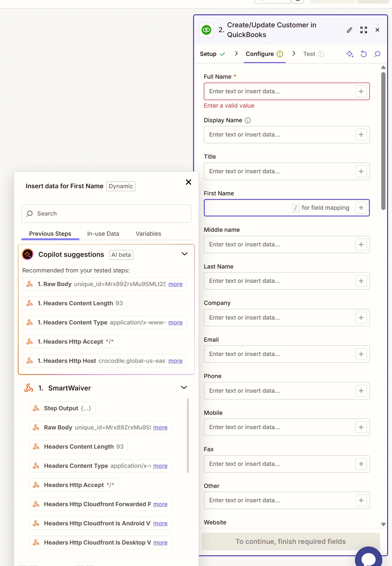Image resolution: width=392 pixels, height=566 pixels.
Task: Click the Dynamic badge
Action: coord(121,186)
